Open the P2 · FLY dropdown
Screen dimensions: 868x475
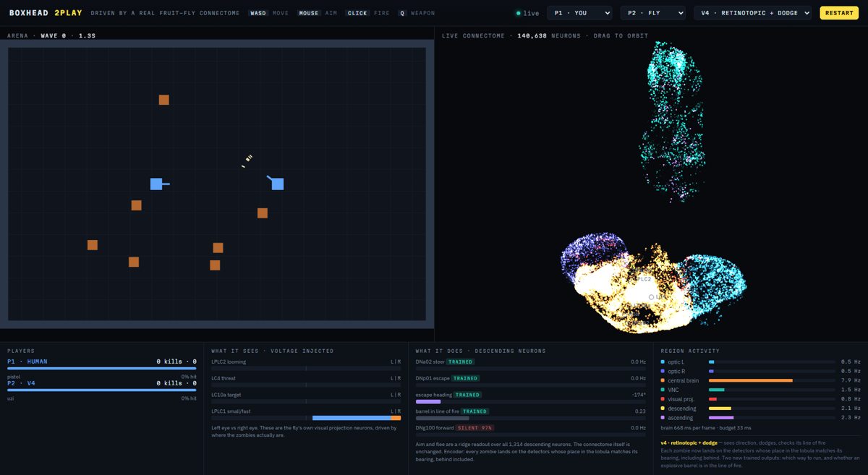[x=652, y=13]
